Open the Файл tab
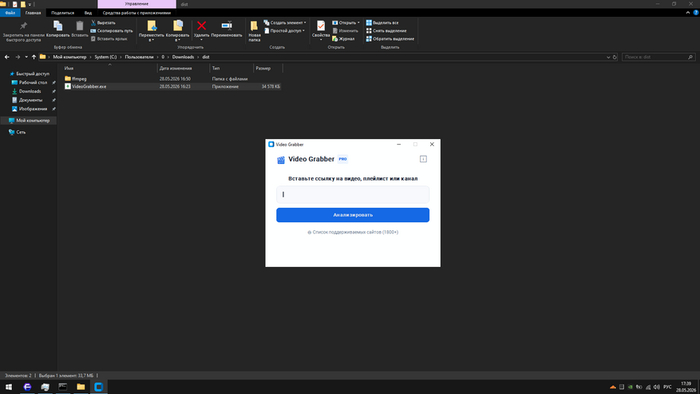 10,13
